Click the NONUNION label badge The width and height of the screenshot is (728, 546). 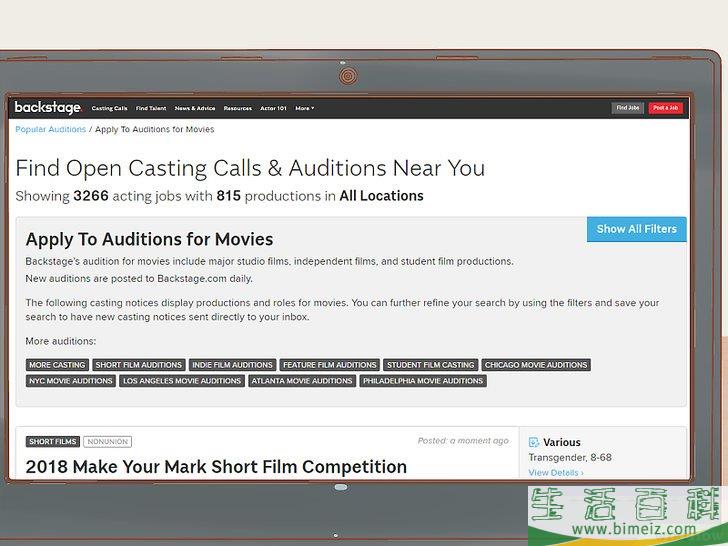coord(108,442)
